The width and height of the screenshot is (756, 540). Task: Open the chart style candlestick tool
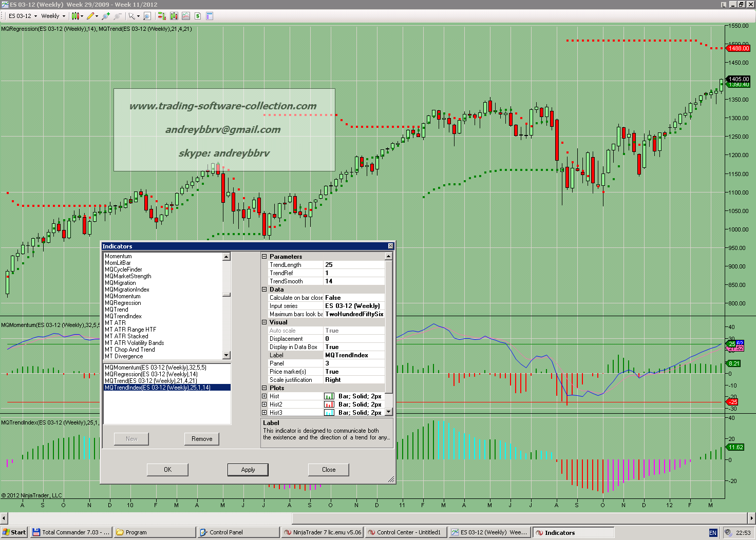(x=75, y=16)
